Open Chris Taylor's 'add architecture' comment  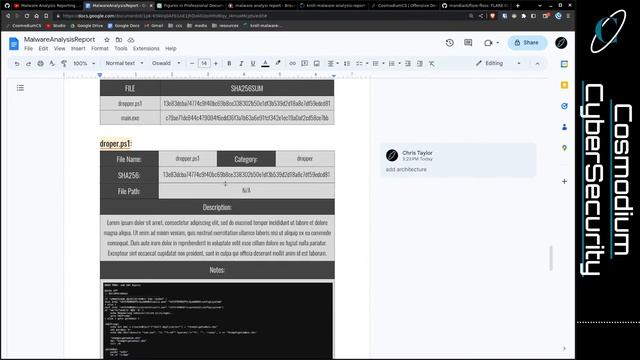[x=458, y=160]
